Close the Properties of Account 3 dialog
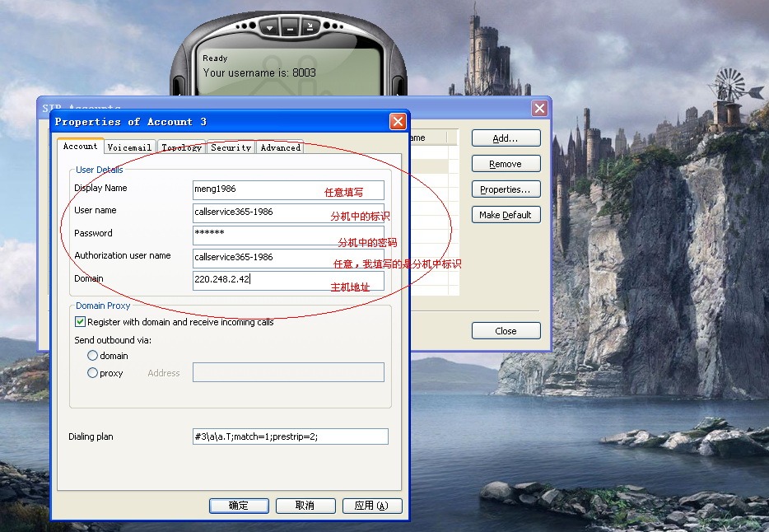This screenshot has height=532, width=769. [x=398, y=122]
